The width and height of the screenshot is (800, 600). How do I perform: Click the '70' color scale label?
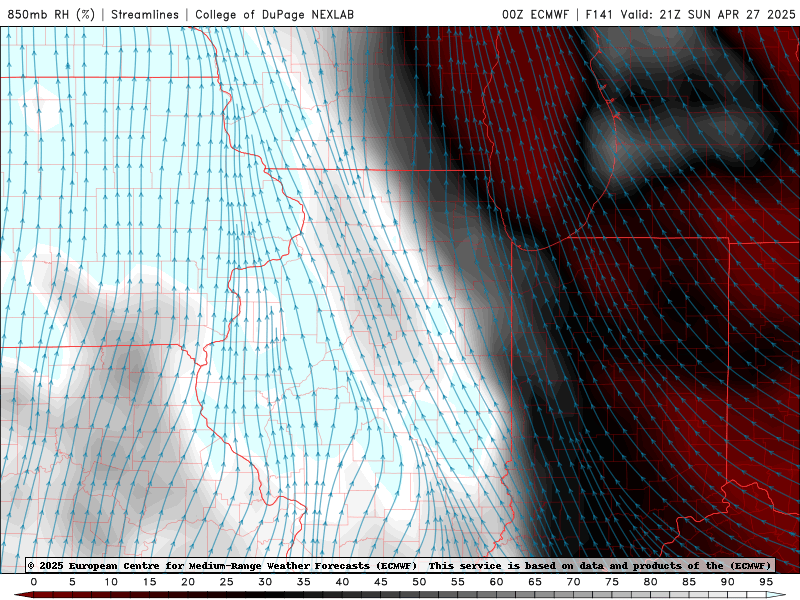point(573,582)
